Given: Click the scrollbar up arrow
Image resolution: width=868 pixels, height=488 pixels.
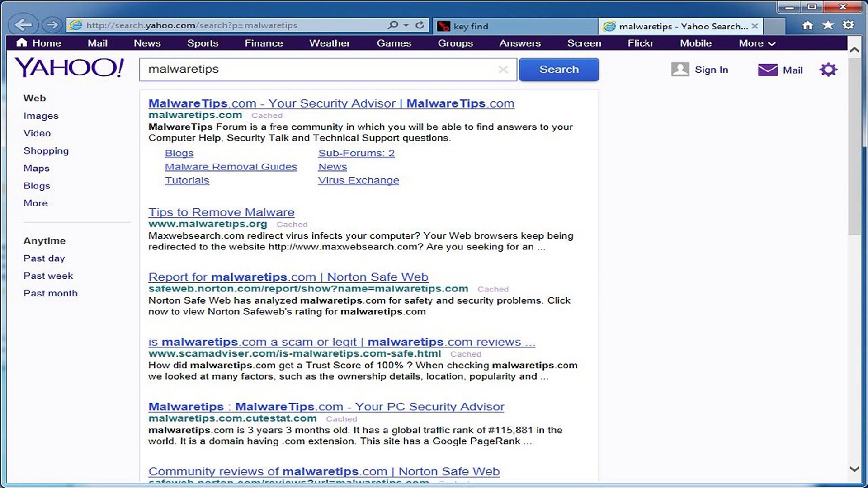Looking at the screenshot, I should point(854,50).
